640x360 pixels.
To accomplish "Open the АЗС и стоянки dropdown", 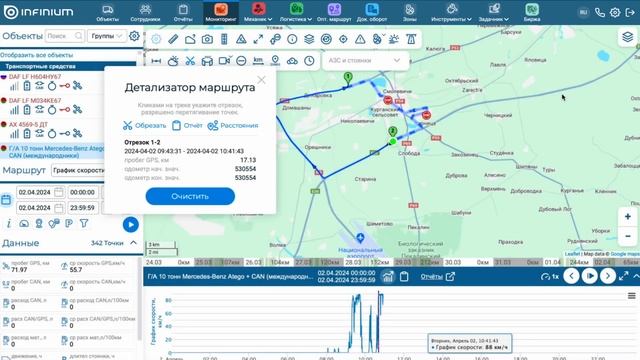I will (364, 60).
